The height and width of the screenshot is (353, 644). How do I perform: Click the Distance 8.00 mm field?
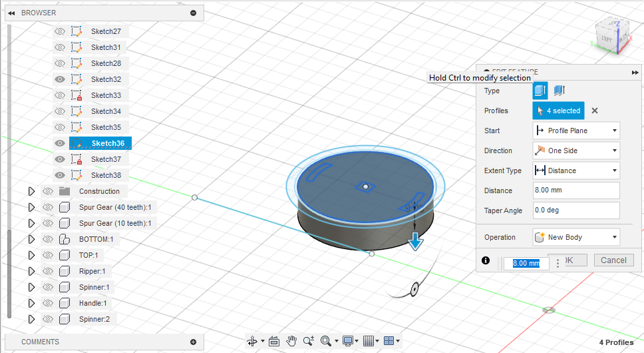coord(576,190)
